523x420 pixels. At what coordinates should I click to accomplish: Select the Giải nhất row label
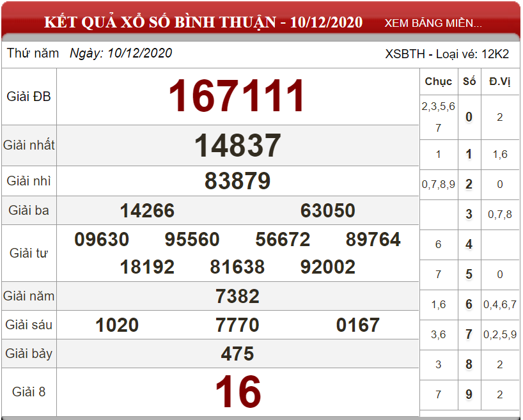tap(29, 145)
